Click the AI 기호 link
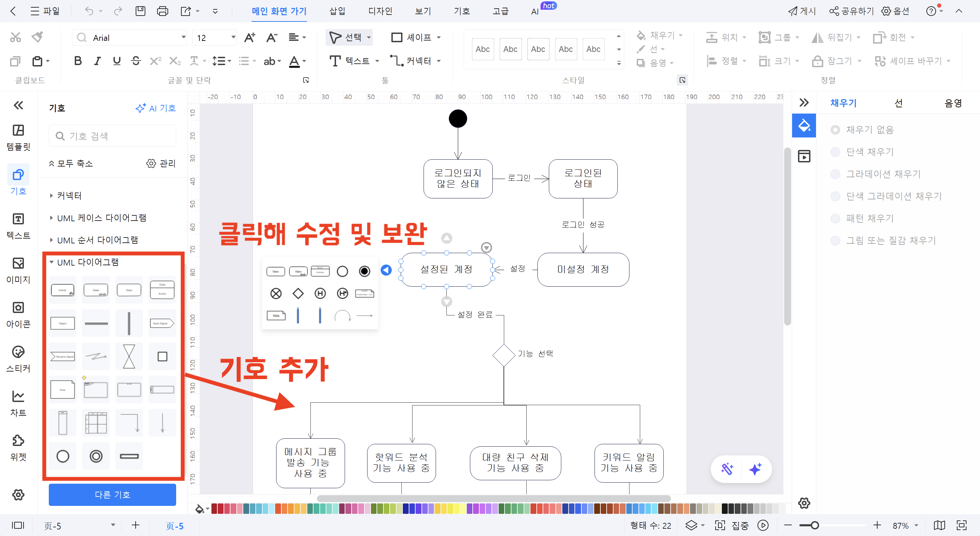Screen dimensions: 980x536 click(x=155, y=108)
